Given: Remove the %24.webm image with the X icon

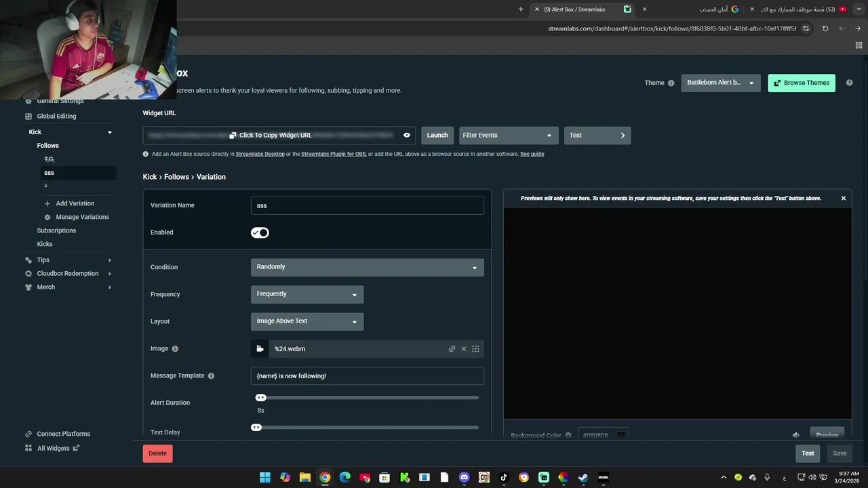Looking at the screenshot, I should (464, 349).
